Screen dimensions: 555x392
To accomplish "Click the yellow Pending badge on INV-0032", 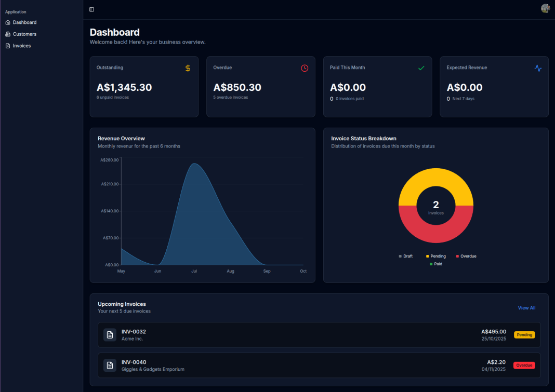I will (x=524, y=335).
